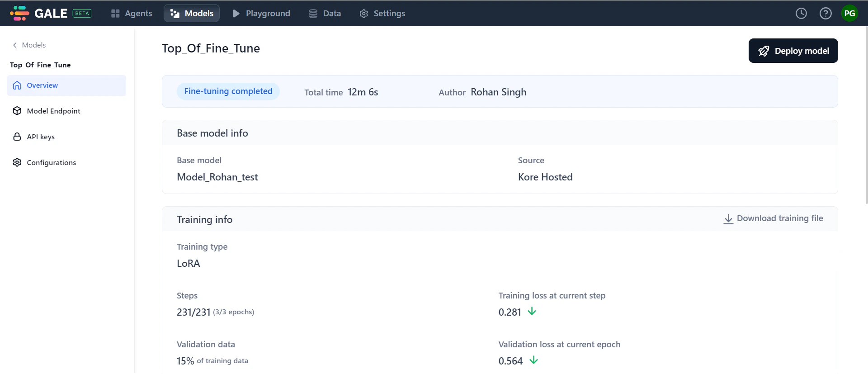
Task: Click the Fine-tuning completed status badge
Action: (228, 91)
